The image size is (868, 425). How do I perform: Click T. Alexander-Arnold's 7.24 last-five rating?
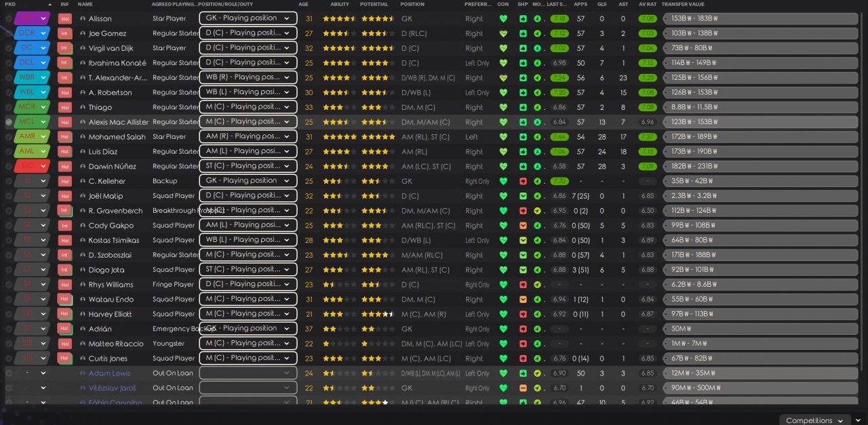click(x=559, y=78)
